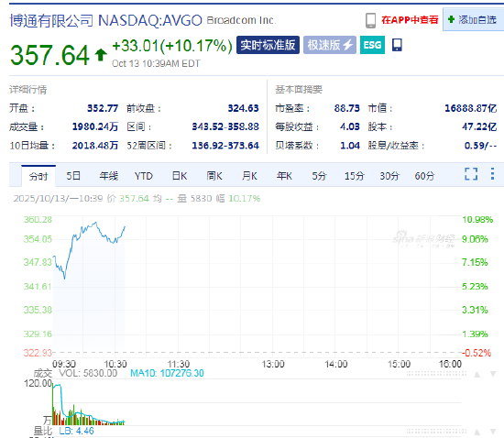Open the ESG badge
The height and width of the screenshot is (438, 504).
[x=372, y=45]
